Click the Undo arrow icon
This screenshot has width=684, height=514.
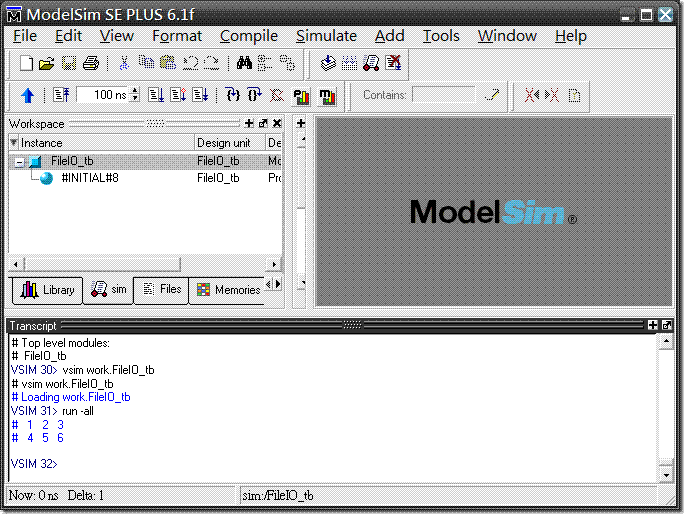(x=191, y=63)
